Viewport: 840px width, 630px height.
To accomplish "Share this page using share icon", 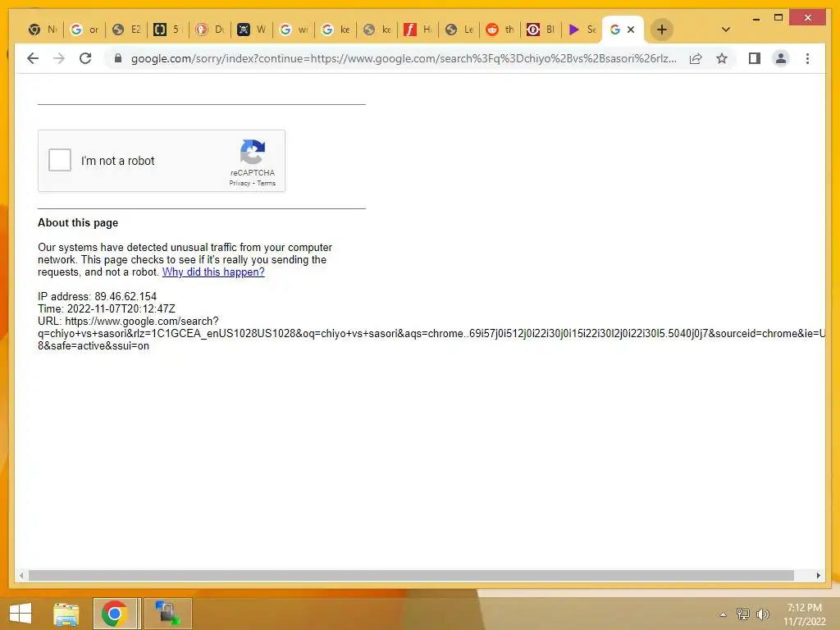I will (x=696, y=58).
